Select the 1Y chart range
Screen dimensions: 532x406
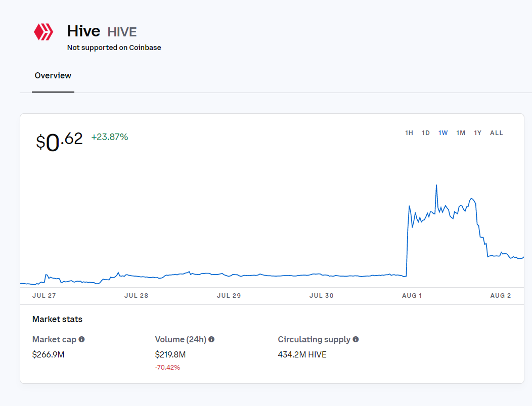tap(478, 133)
